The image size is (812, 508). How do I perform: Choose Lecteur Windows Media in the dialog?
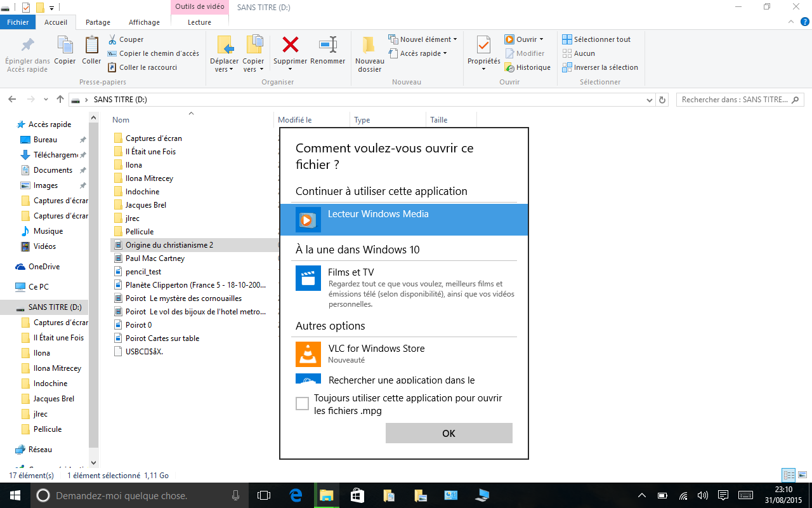click(x=404, y=220)
